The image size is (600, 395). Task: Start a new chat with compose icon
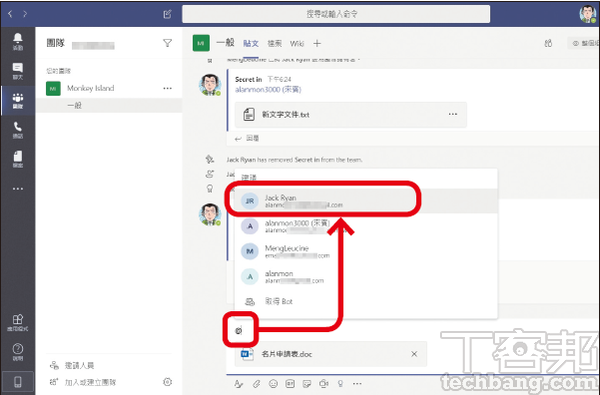(x=167, y=15)
